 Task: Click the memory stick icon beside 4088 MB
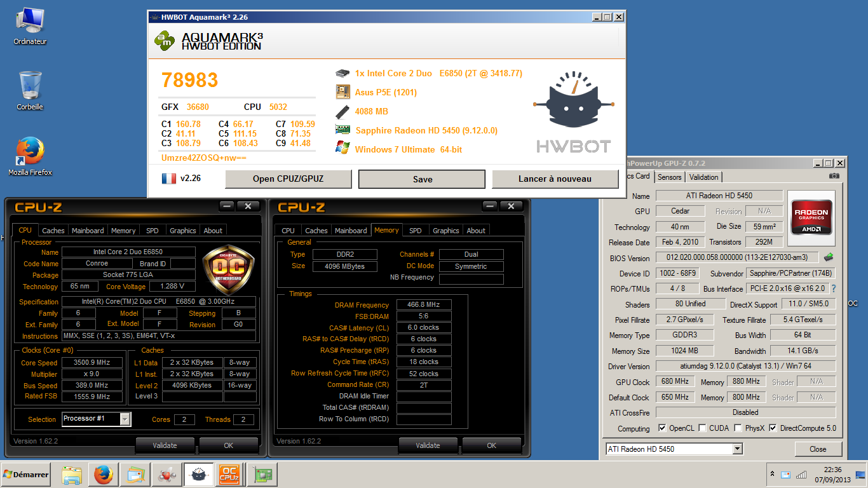tap(342, 111)
